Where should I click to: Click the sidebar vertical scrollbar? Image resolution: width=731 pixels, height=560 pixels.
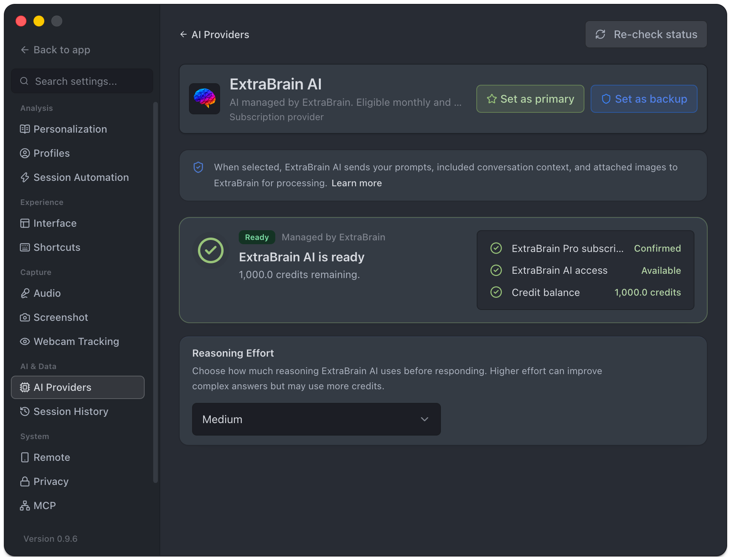(156, 292)
